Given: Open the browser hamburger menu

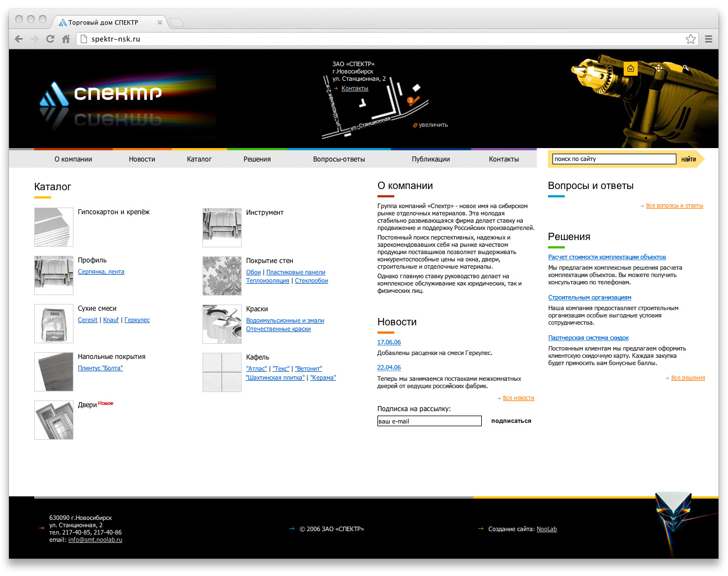Looking at the screenshot, I should pos(708,39).
